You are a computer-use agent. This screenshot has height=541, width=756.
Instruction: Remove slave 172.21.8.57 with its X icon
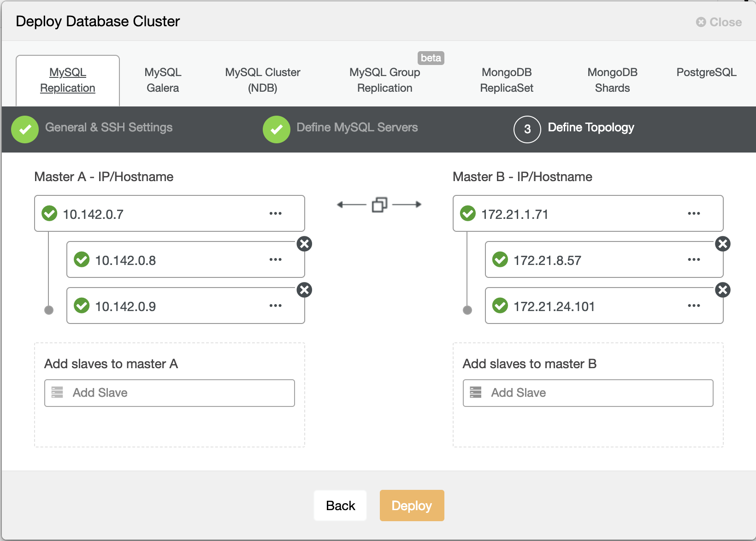pos(723,244)
